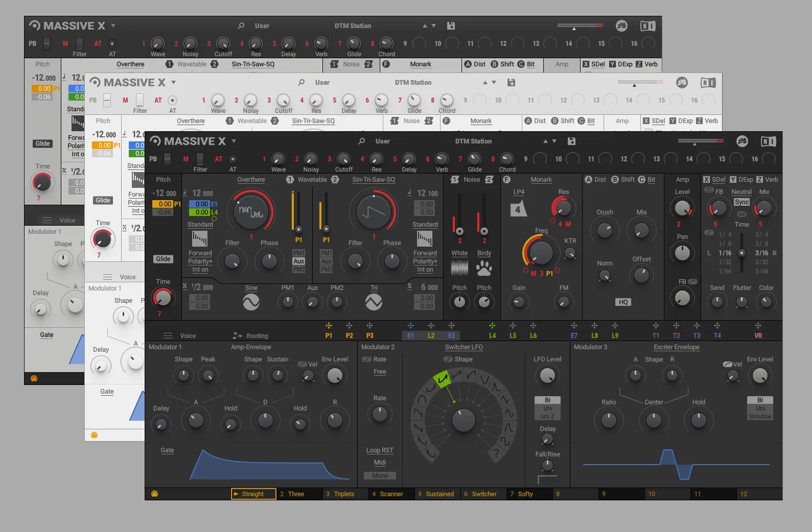Screen dimensions: 812x532
Task: Click the highlighted green LFO shape segment
Action: coord(443,378)
